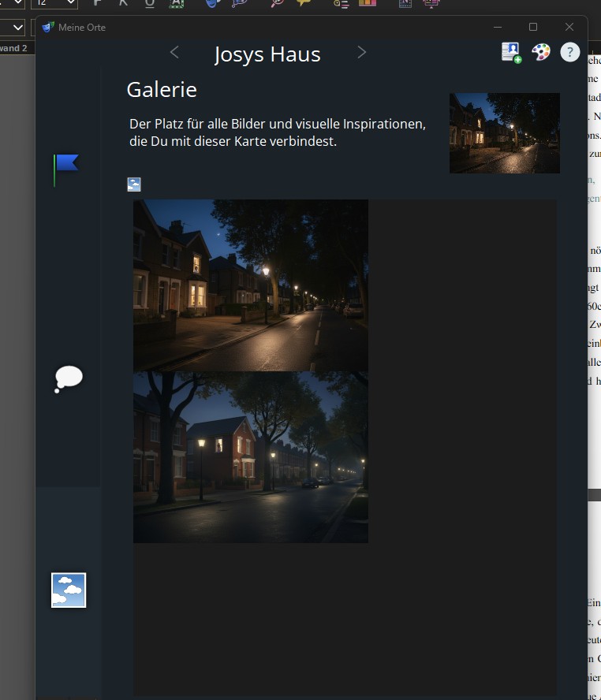
Task: Expand dropdown left of font size box
Action: 13,3
